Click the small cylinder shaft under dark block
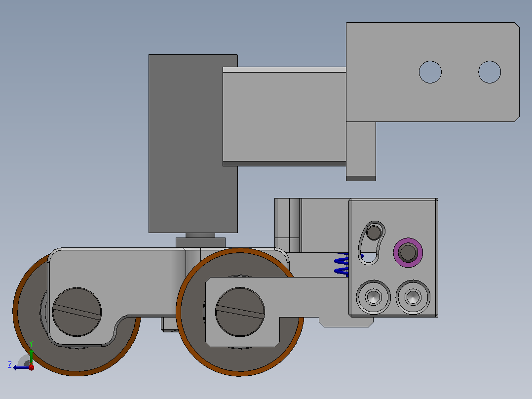This screenshot has height=399, width=532. tap(200, 236)
